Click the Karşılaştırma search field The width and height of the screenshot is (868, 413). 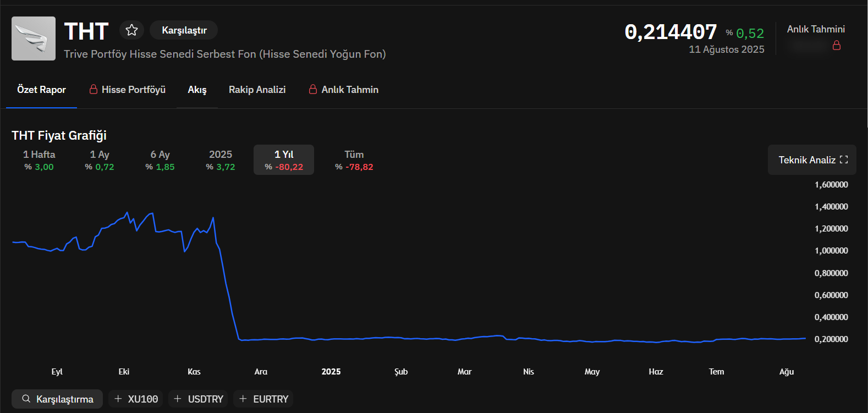click(x=57, y=399)
